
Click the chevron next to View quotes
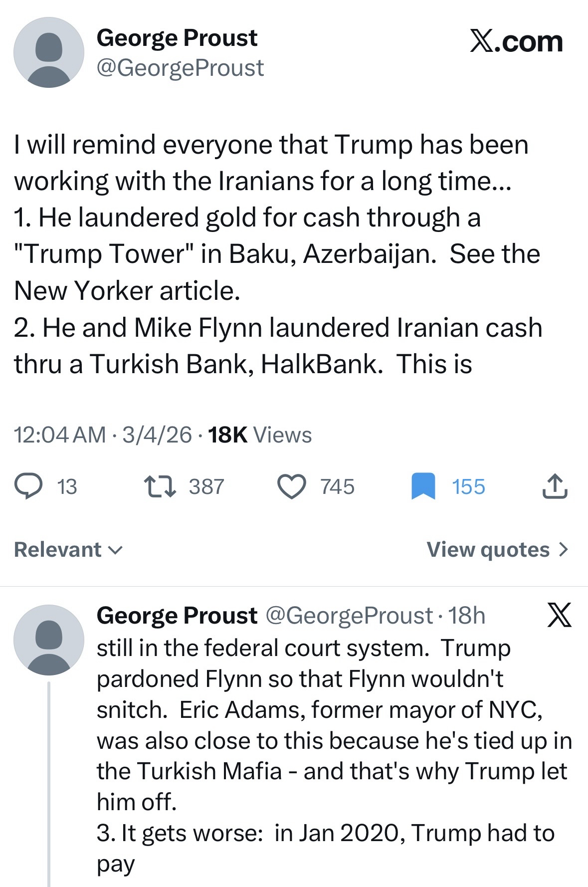[563, 550]
